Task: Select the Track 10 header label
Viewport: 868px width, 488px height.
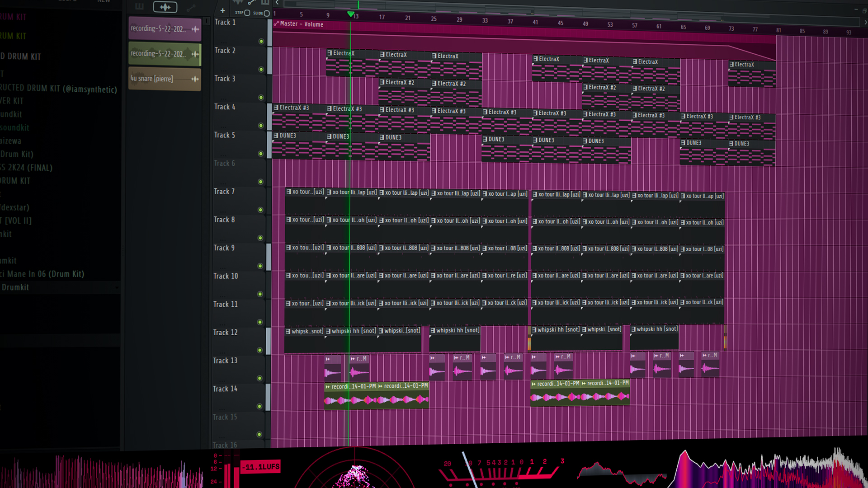Action: pos(226,276)
